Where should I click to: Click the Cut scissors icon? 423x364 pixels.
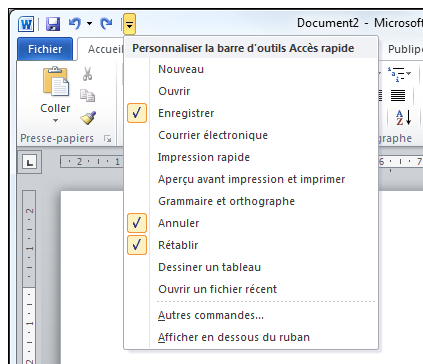point(87,74)
